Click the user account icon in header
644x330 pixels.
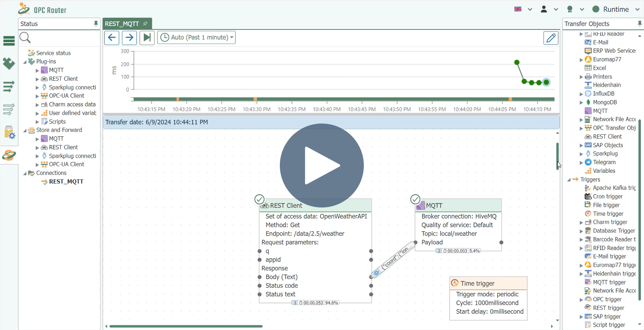point(544,9)
